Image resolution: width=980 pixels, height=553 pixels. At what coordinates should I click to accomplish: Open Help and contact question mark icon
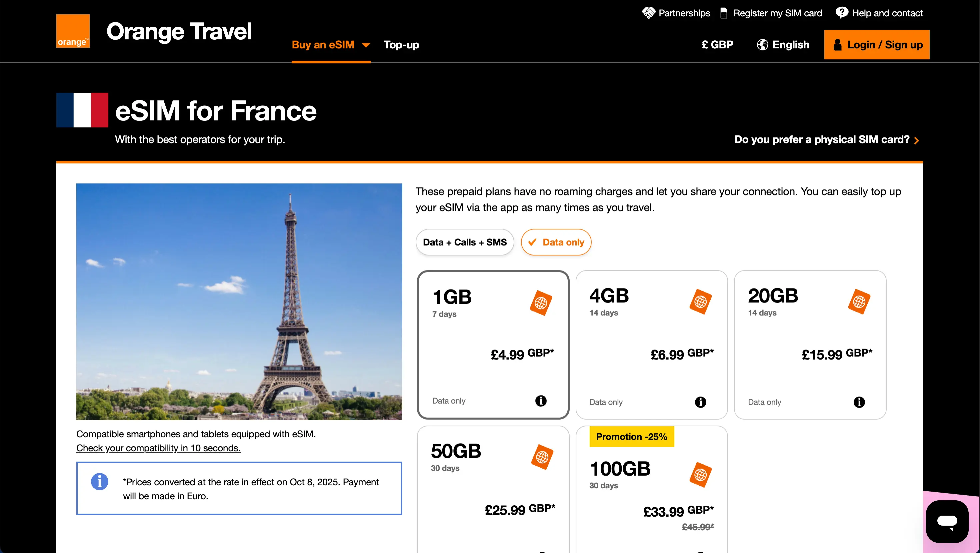tap(842, 13)
